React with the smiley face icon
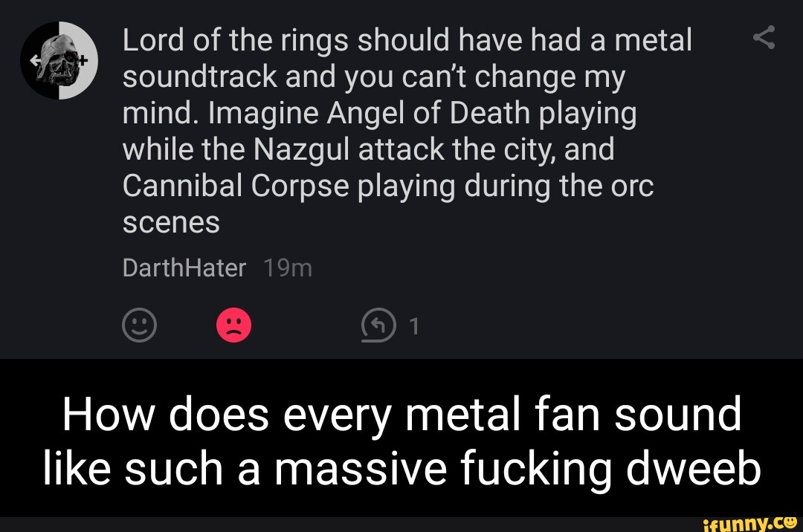 point(139,325)
